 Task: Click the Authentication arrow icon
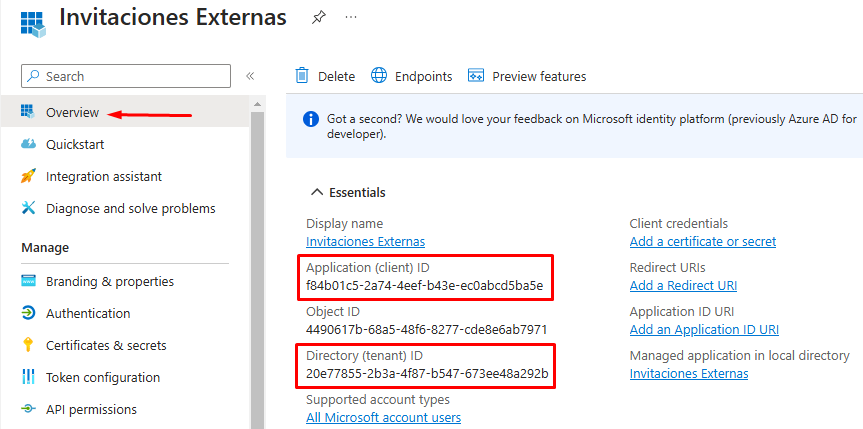(x=28, y=313)
